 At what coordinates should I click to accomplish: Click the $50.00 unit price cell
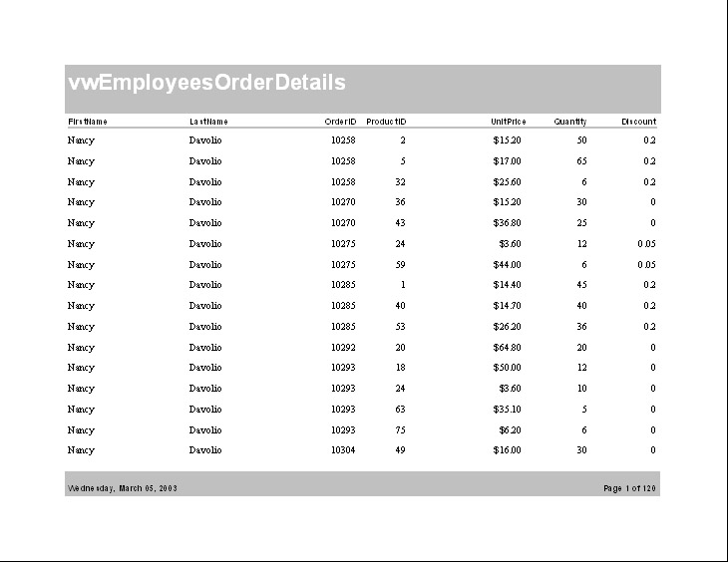(x=507, y=369)
